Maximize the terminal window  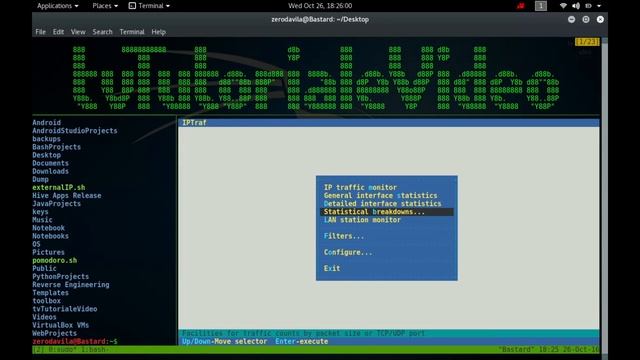pyautogui.click(x=586, y=19)
